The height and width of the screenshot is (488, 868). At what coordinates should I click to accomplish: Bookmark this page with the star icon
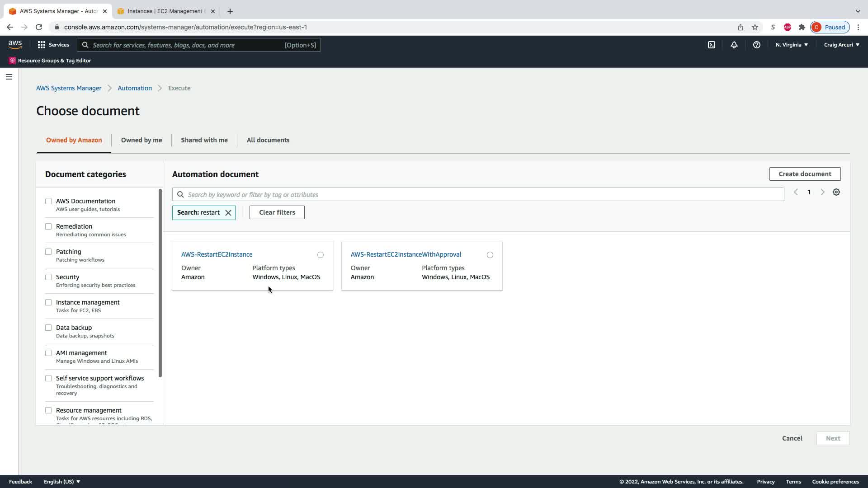pyautogui.click(x=755, y=27)
